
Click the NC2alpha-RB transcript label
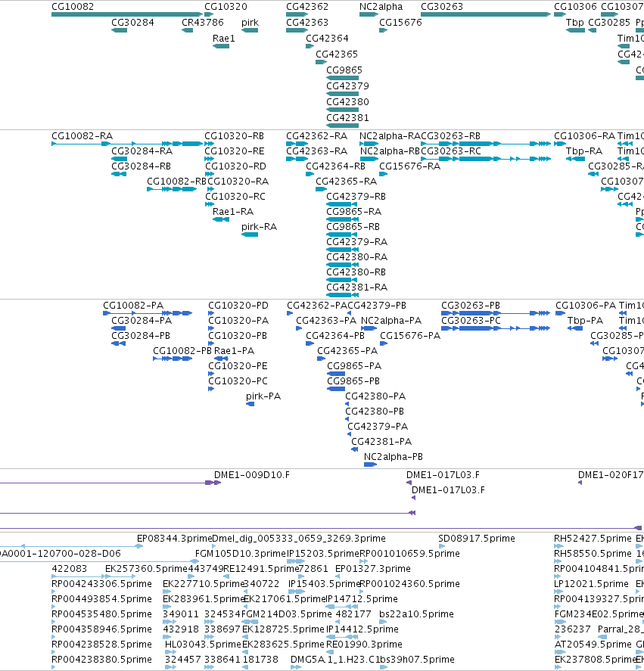(x=390, y=151)
